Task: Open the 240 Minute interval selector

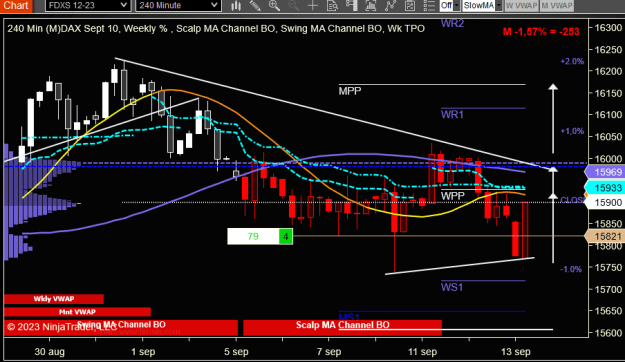Action: (x=178, y=6)
